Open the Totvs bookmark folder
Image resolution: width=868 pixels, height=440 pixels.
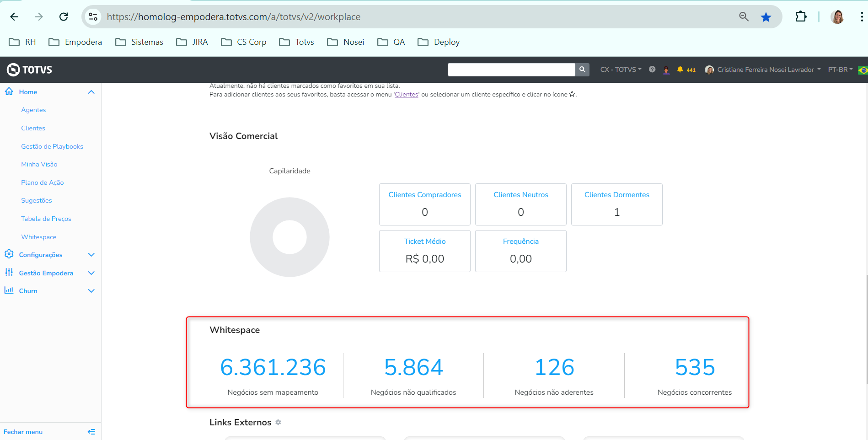coord(296,42)
